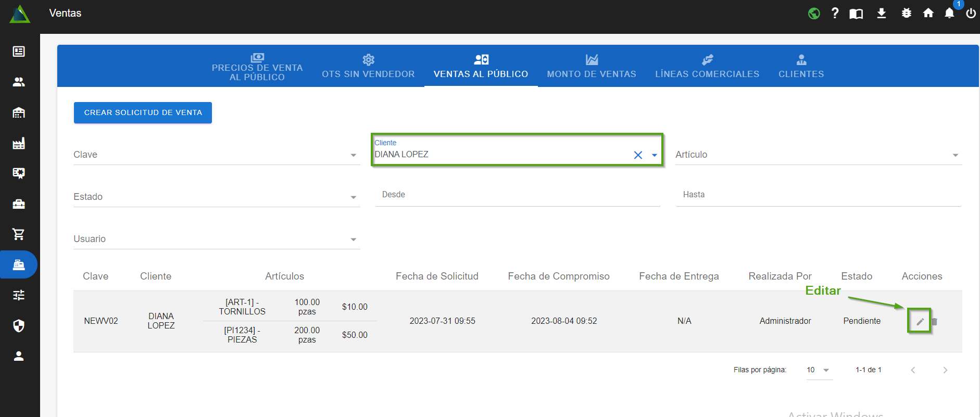The image size is (980, 417).
Task: Click the Desde date field
Action: coord(517,195)
